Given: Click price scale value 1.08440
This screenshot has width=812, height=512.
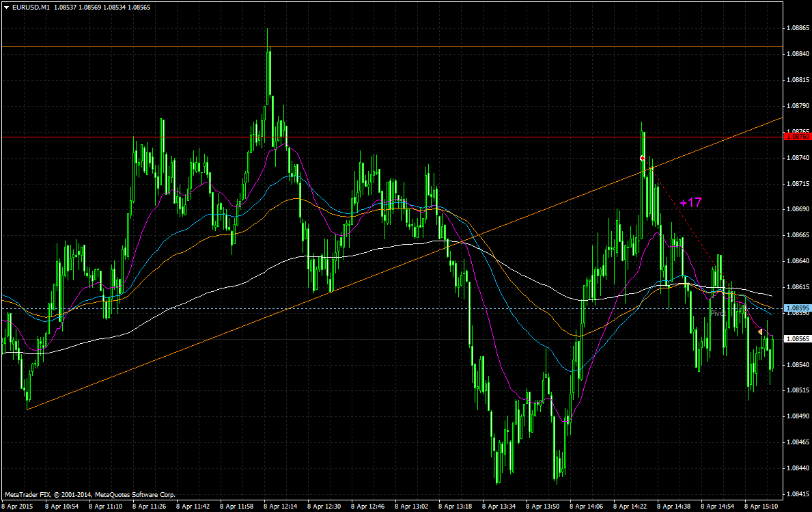Looking at the screenshot, I should coord(798,468).
